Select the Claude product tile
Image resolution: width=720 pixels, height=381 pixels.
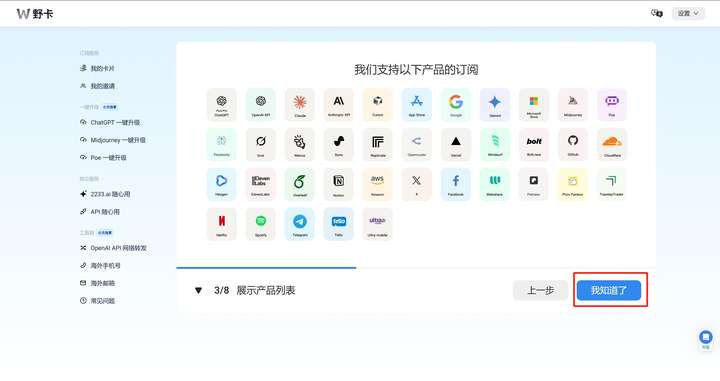click(300, 105)
